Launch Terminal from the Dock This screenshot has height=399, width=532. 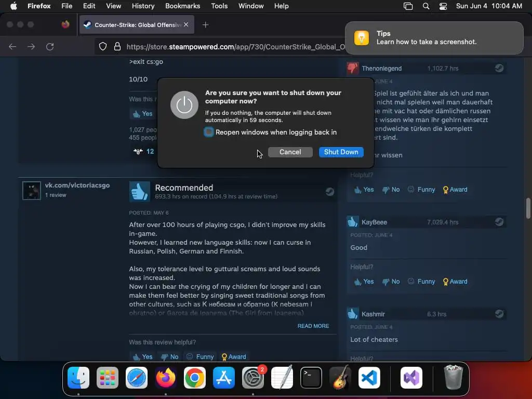click(x=311, y=378)
